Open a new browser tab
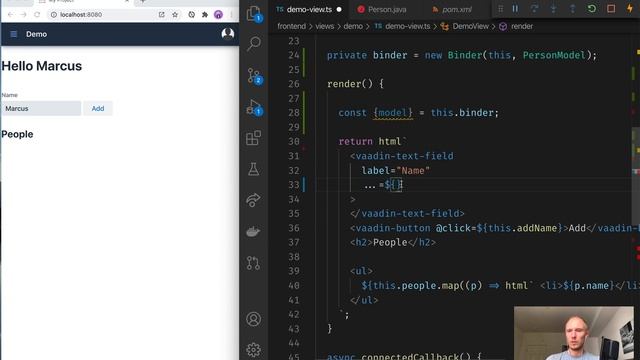Screen dimensions: 640x360 point(143,2)
